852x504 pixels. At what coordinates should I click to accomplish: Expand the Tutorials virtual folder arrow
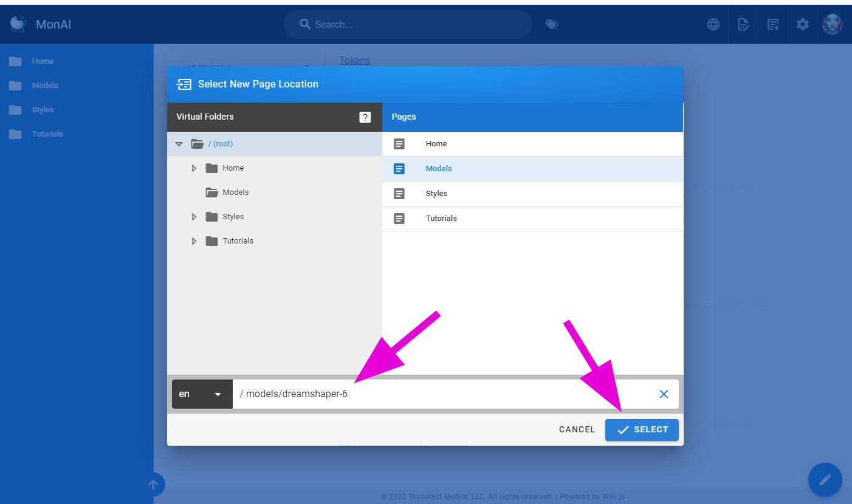[x=194, y=241]
